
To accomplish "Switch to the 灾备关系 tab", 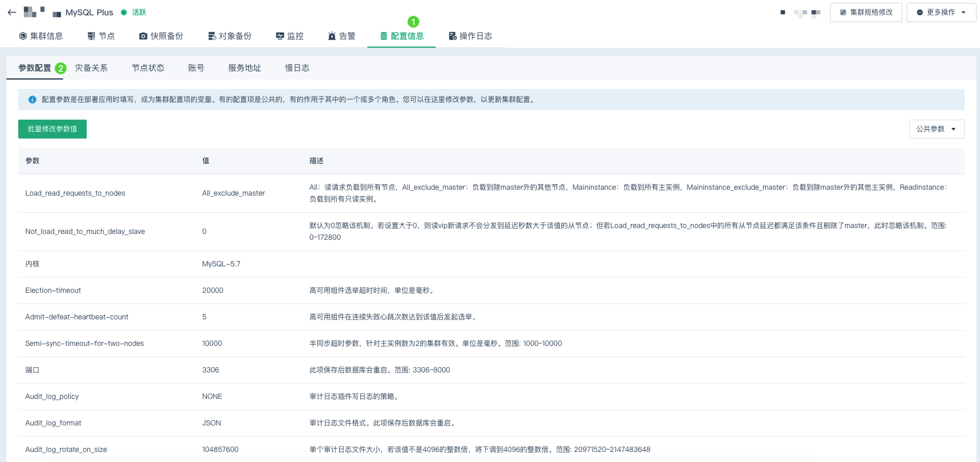I will tap(91, 68).
